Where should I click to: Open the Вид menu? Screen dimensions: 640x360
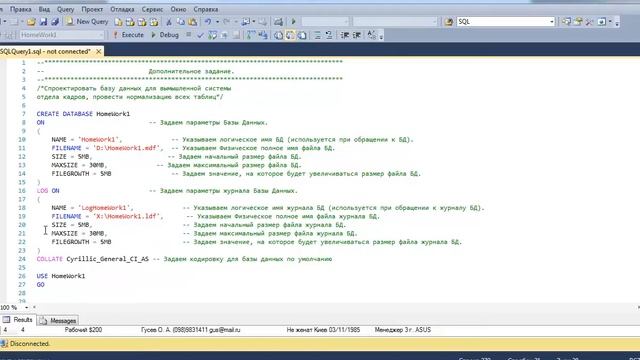click(x=44, y=9)
